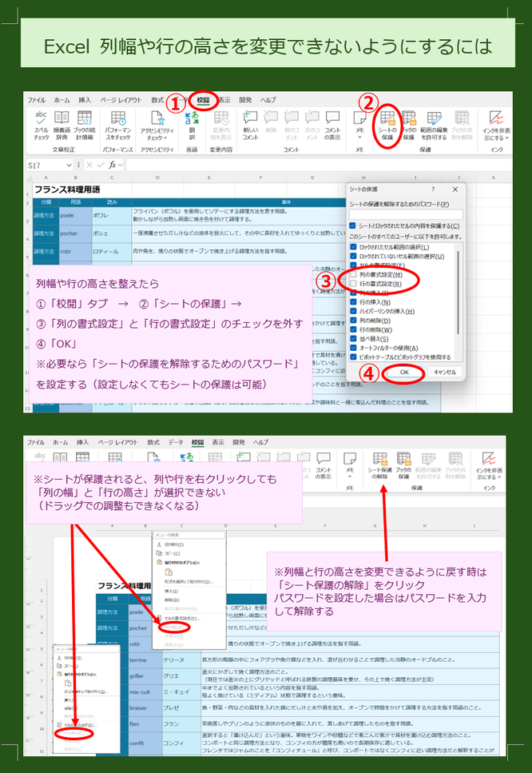
Task: Add 新しいコメント in the top ribbon
Action: [x=250, y=126]
